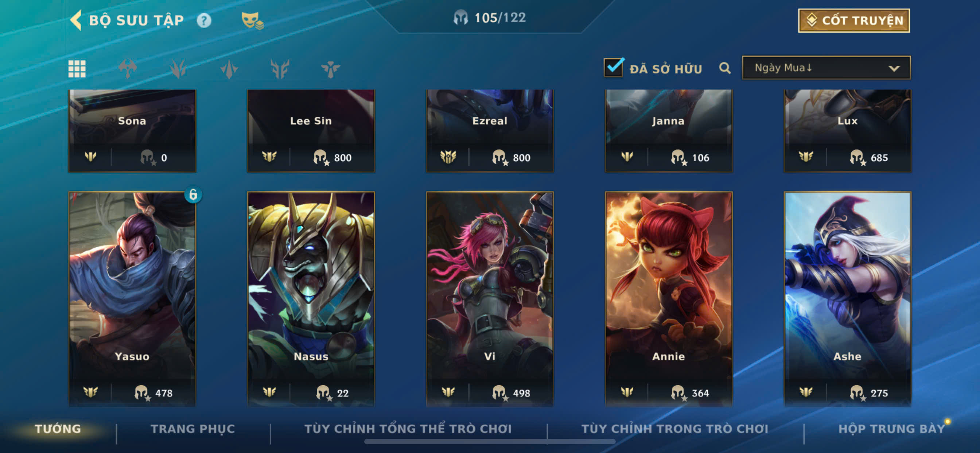Viewport: 980px width, 453px height.
Task: Open the Ashe champion card
Action: tap(848, 299)
